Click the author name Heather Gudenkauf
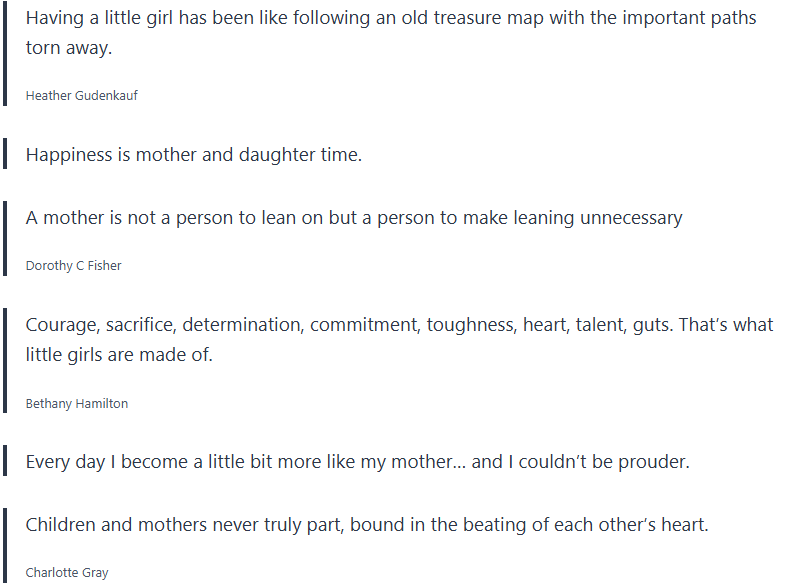This screenshot has height=586, width=807. (81, 96)
